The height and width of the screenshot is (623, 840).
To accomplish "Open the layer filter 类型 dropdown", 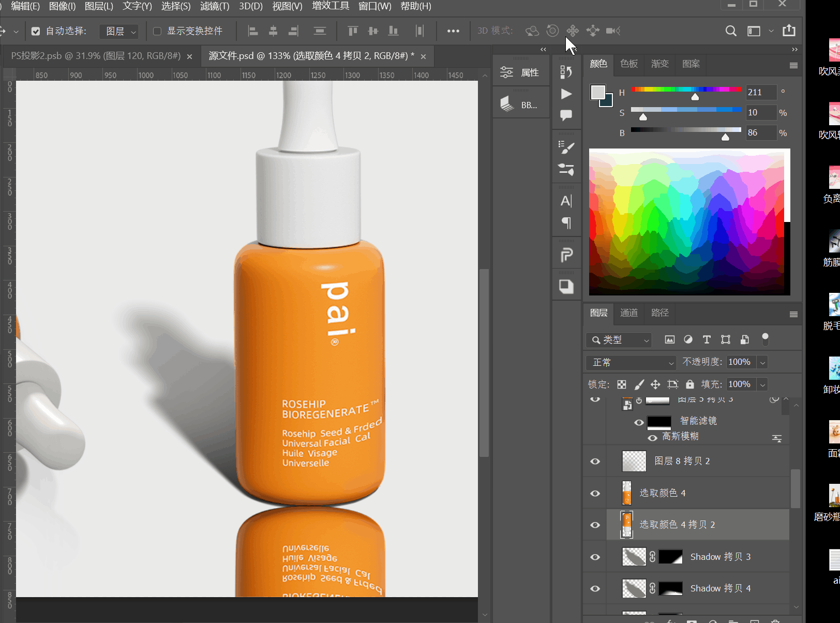I will pos(619,340).
